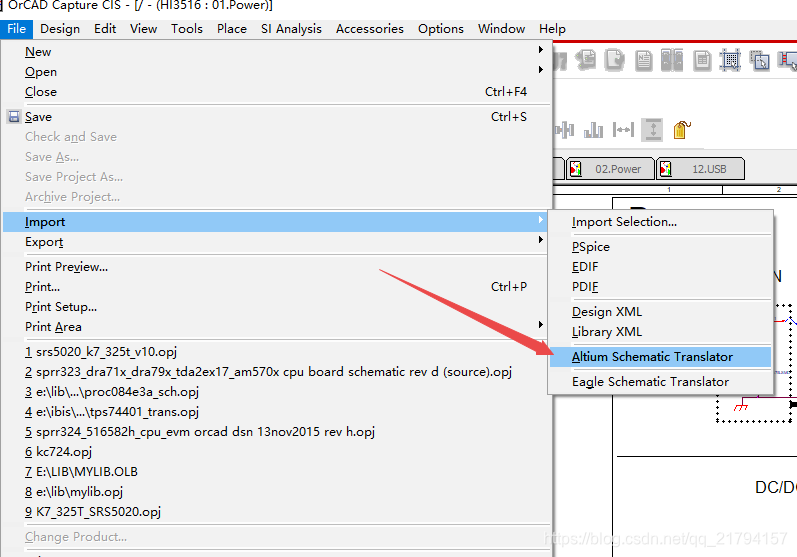Open the Help menu
The width and height of the screenshot is (797, 557).
pos(552,29)
